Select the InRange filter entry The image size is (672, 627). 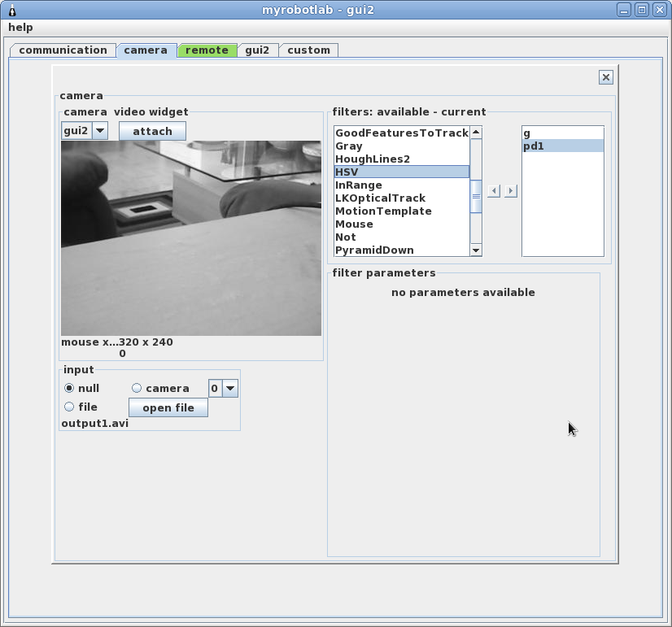402,185
